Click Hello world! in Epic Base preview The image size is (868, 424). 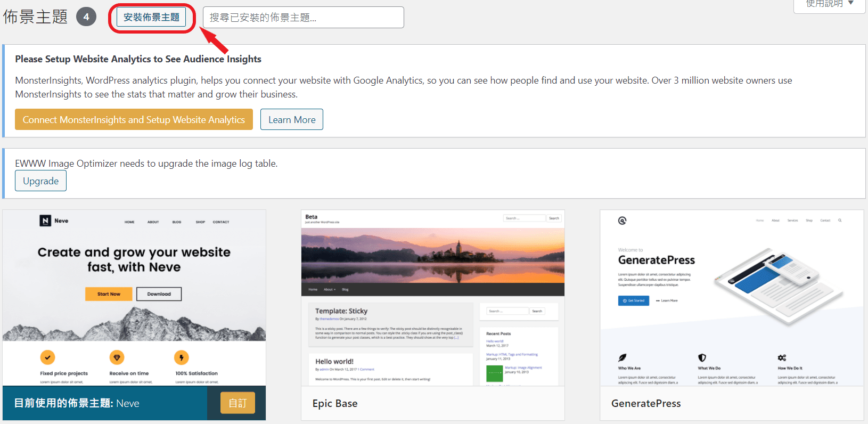[x=334, y=362]
